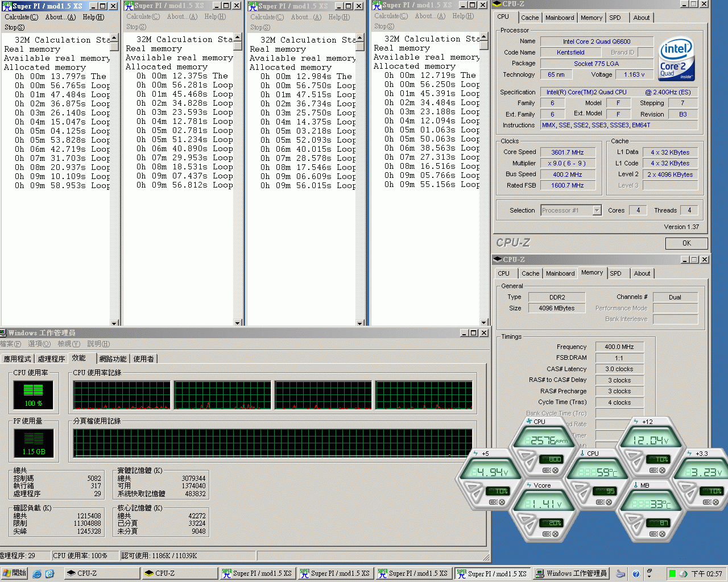Switch to Processes (處理程序) tab in Task Manager
Viewport: 728px width, 582px height.
pos(51,359)
